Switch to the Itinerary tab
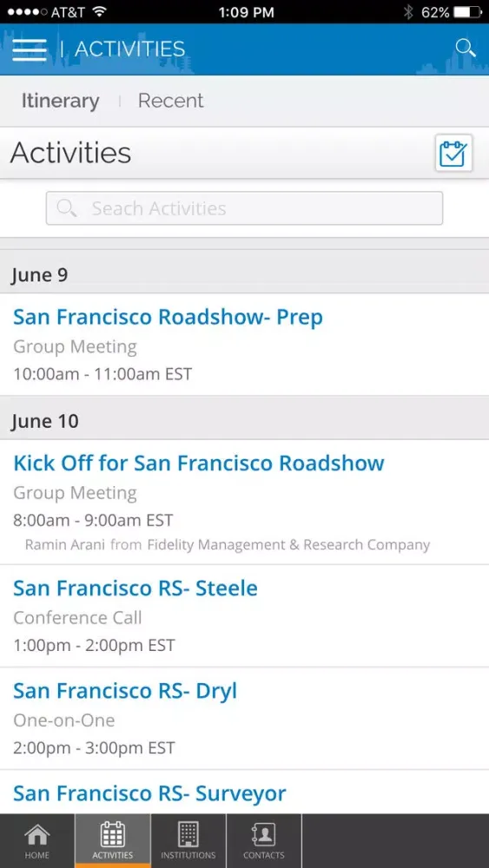 (60, 101)
